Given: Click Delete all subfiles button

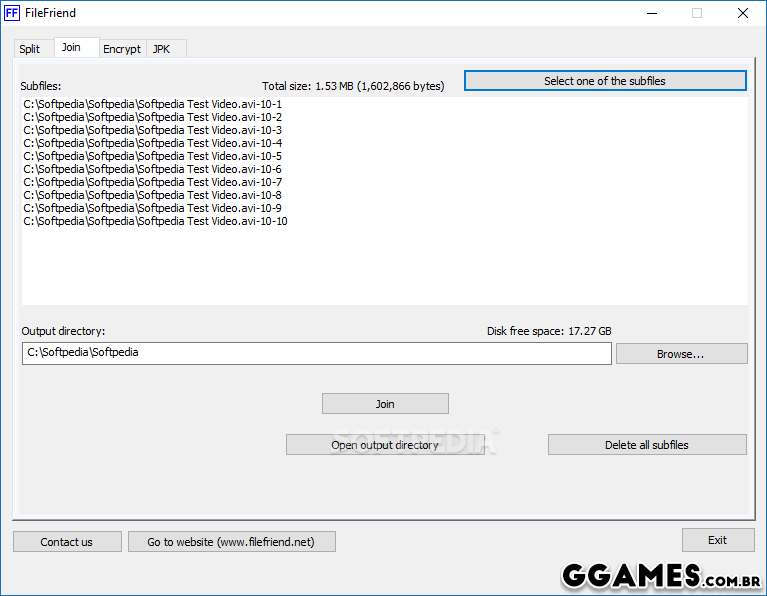Looking at the screenshot, I should point(646,445).
